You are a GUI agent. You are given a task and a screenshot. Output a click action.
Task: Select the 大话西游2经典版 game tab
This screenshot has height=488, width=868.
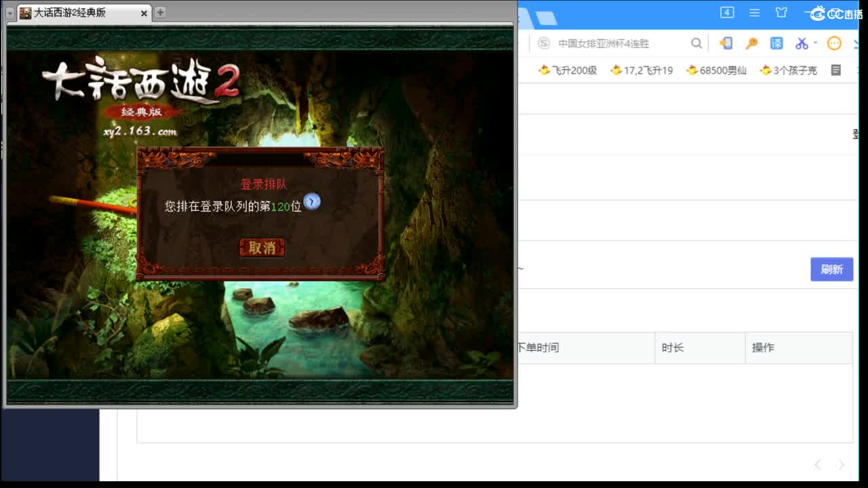click(x=85, y=12)
